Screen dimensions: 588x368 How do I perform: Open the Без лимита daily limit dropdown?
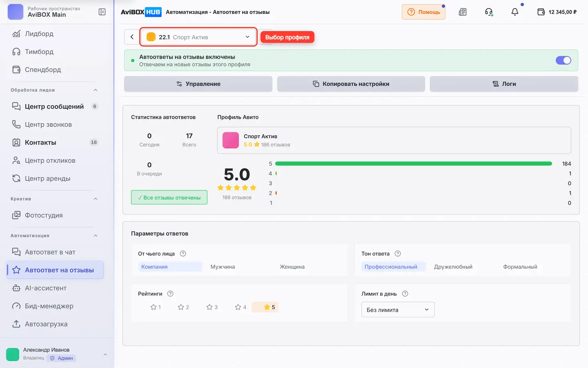(x=398, y=310)
